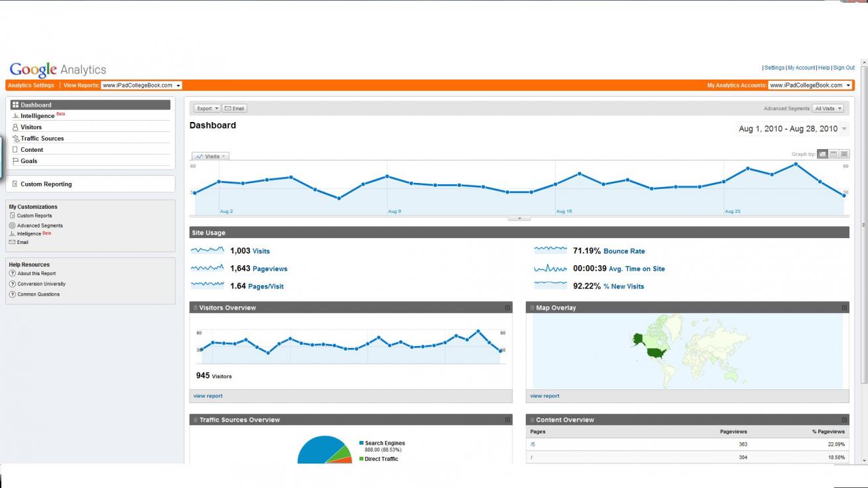Close the Map Overlay widget
Viewport: 868px width, 488px height.
pos(845,308)
